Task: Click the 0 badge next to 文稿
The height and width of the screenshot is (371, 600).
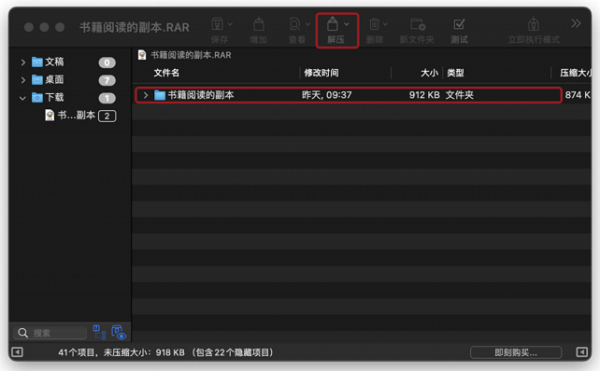Action: click(x=107, y=62)
